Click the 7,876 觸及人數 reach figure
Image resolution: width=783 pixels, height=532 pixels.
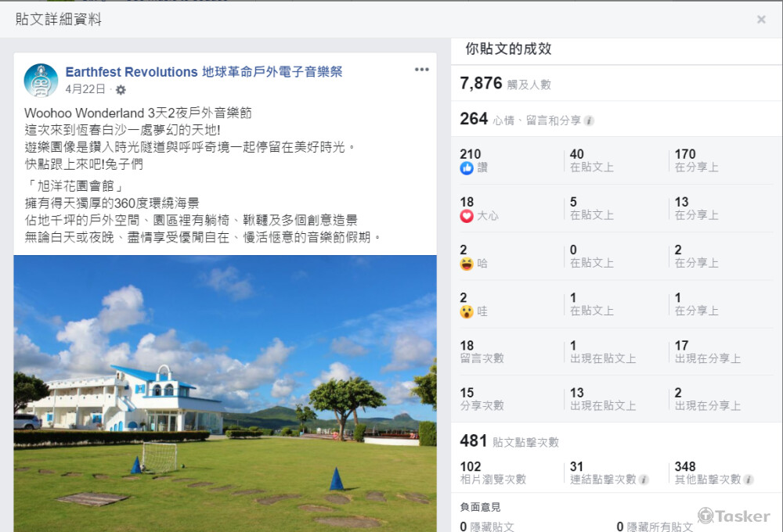coord(505,84)
